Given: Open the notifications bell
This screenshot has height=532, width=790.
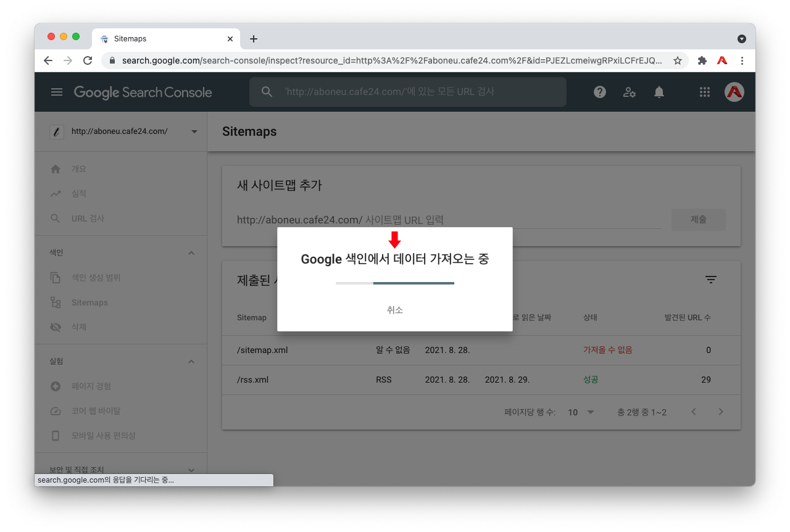Looking at the screenshot, I should [659, 92].
